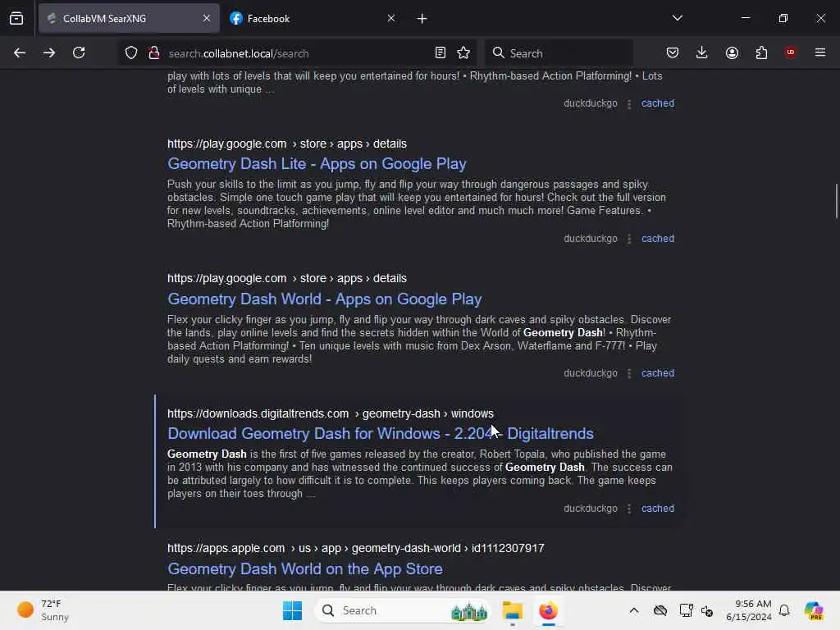Open the uBlock Origin extension icon
The height and width of the screenshot is (630, 840).
pos(791,53)
